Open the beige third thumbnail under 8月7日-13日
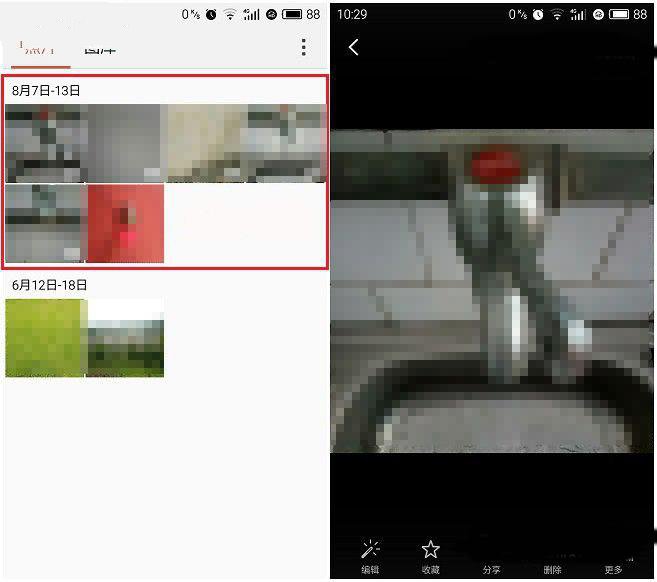The width and height of the screenshot is (657, 582). click(x=204, y=143)
